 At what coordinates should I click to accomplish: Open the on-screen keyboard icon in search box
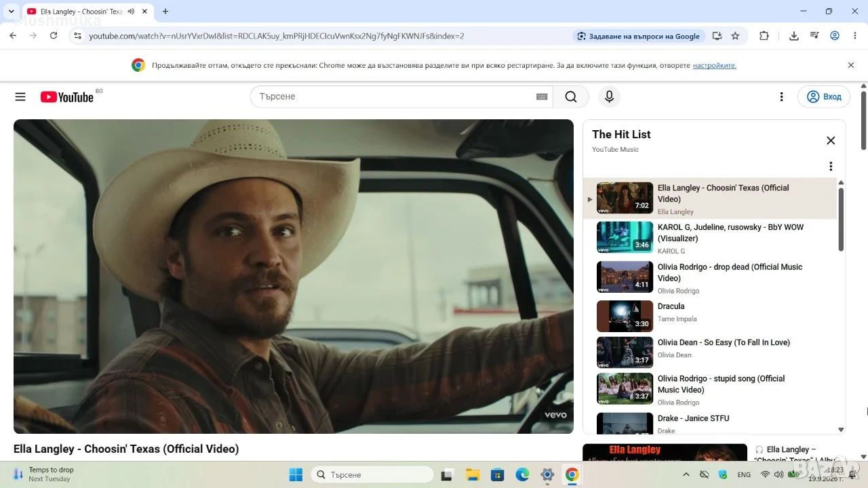tap(542, 97)
